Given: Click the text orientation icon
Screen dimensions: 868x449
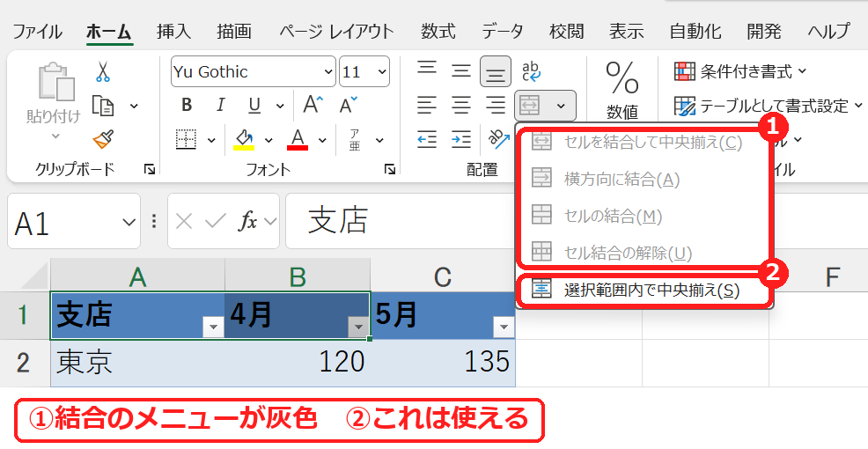Looking at the screenshot, I should tap(499, 139).
